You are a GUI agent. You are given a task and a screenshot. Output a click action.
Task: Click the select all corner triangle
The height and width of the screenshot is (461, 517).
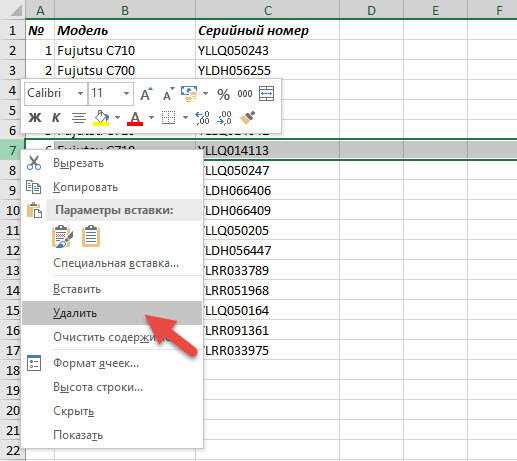(15, 11)
